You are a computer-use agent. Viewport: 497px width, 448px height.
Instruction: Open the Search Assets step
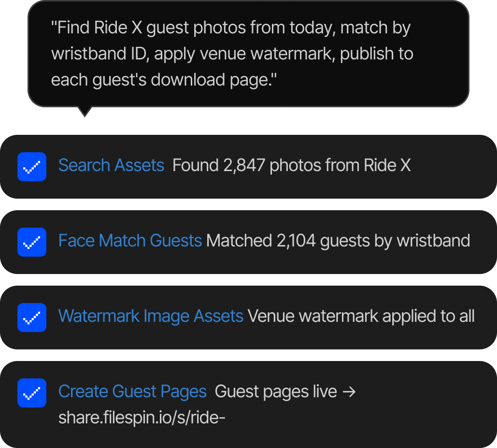[x=111, y=165]
